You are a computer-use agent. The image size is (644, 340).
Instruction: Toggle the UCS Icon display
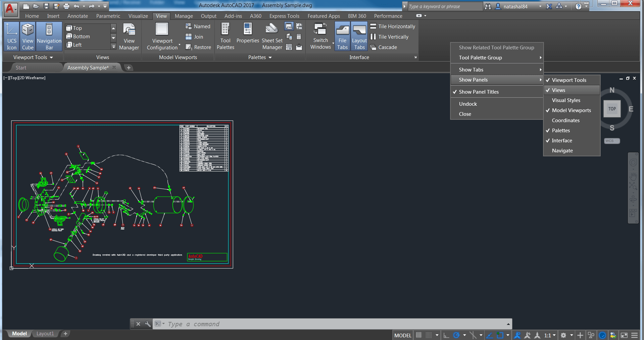(x=12, y=37)
